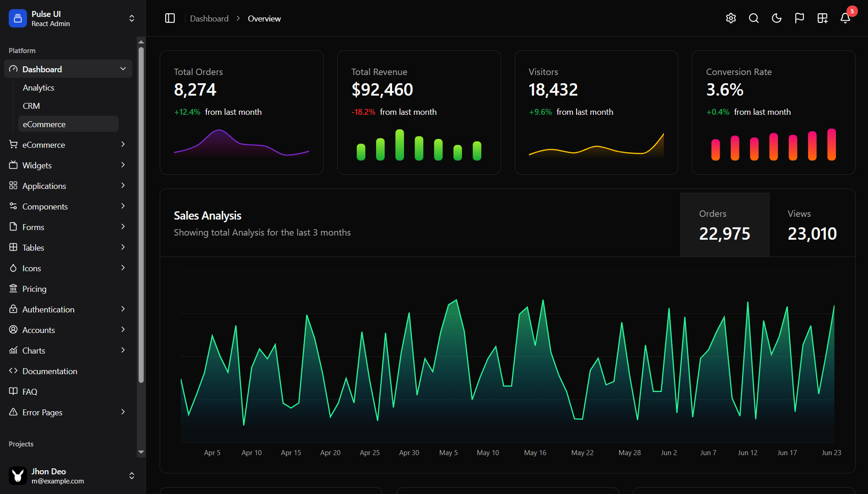Open the settings gear icon
The height and width of the screenshot is (494, 868).
tap(731, 18)
